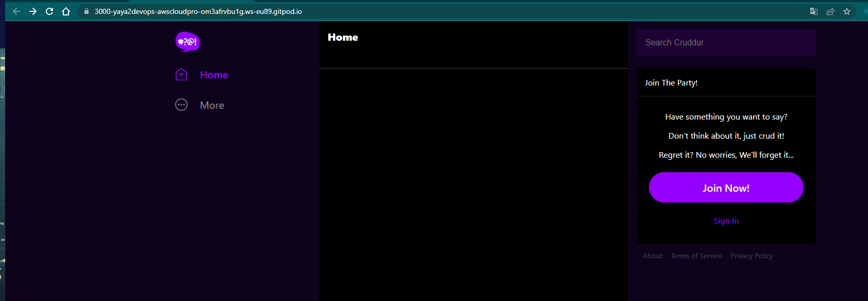This screenshot has height=301, width=868.
Task: Focus the Search Cruddur field
Action: 726,43
